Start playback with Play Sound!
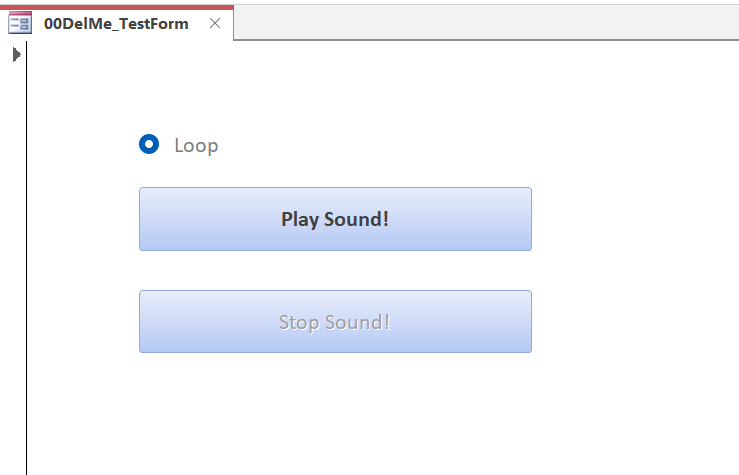The width and height of the screenshot is (739, 475). click(335, 219)
